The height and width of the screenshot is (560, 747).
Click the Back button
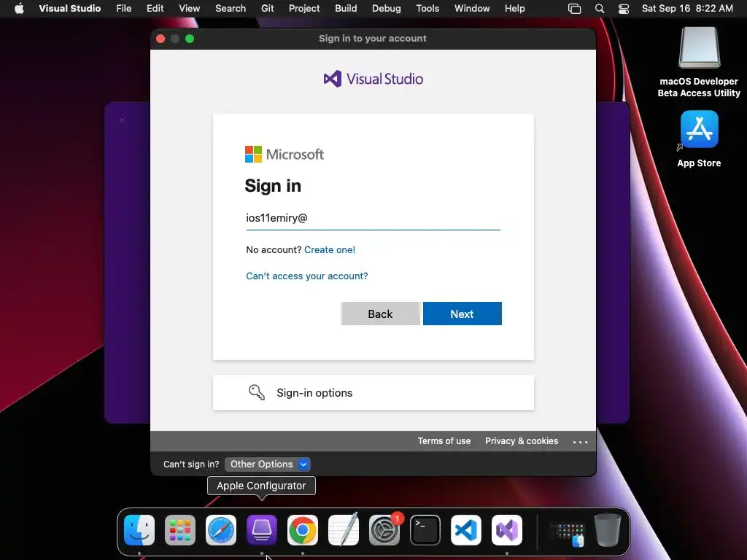point(380,314)
